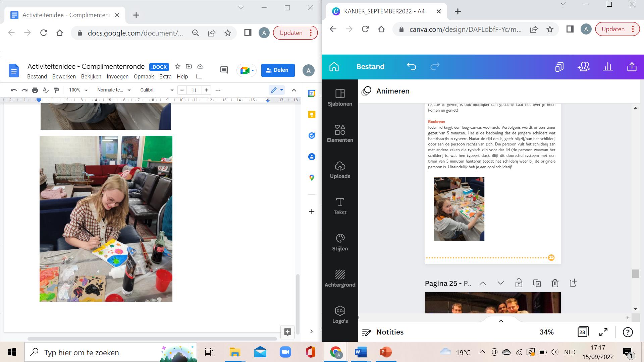Screen dimensions: 644x362
Task: Open the Calibri font dropdown
Action: point(157,90)
